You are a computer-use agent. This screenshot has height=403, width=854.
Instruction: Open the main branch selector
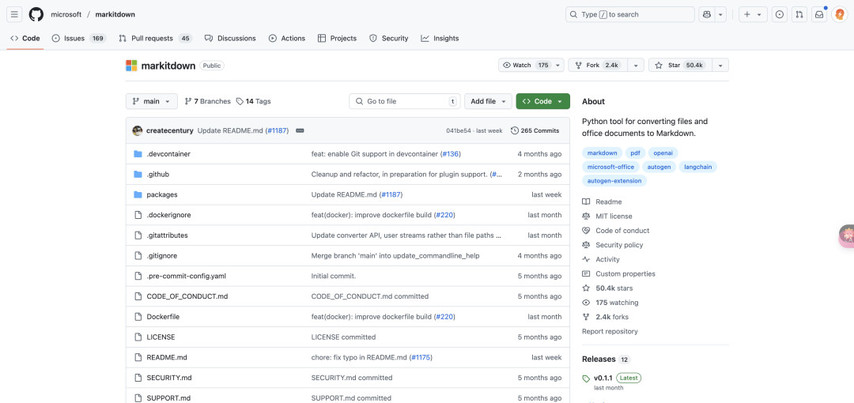151,101
